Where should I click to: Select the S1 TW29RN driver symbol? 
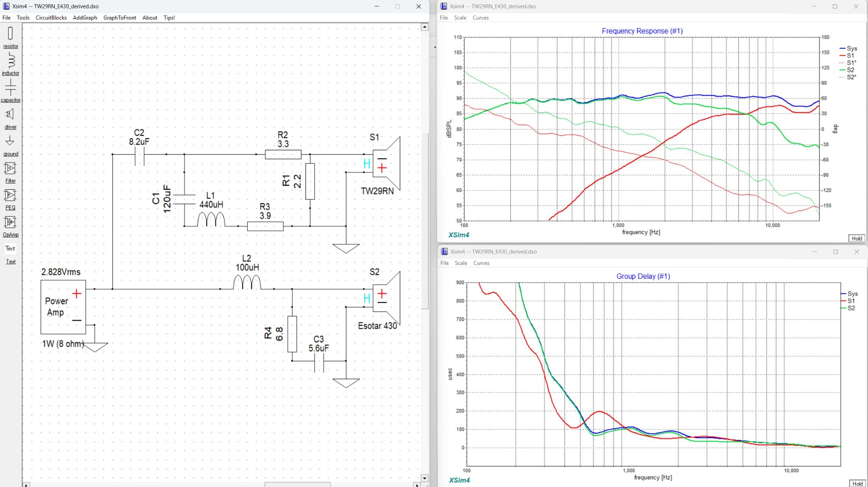click(386, 163)
